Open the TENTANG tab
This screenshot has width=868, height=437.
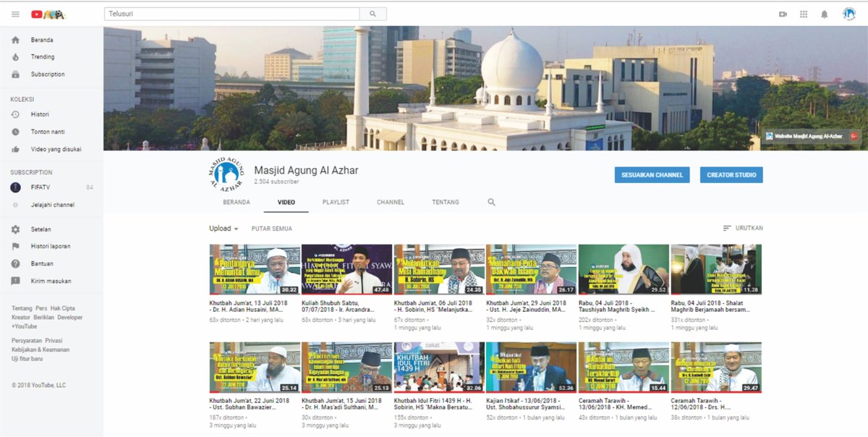[x=446, y=203]
